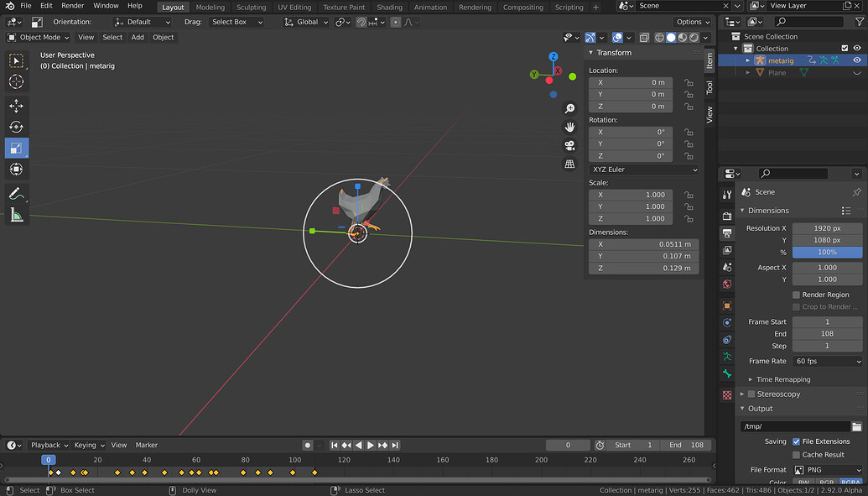
Task: Switch to the Animation workspace tab
Action: (430, 7)
